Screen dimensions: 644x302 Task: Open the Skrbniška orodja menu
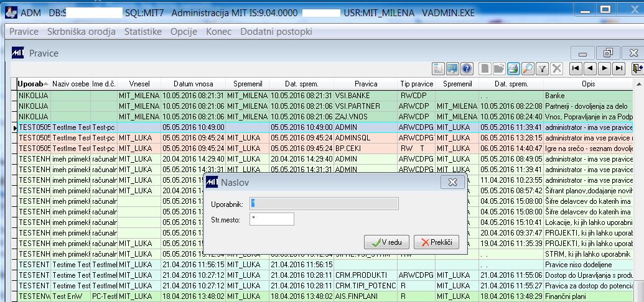tap(82, 32)
